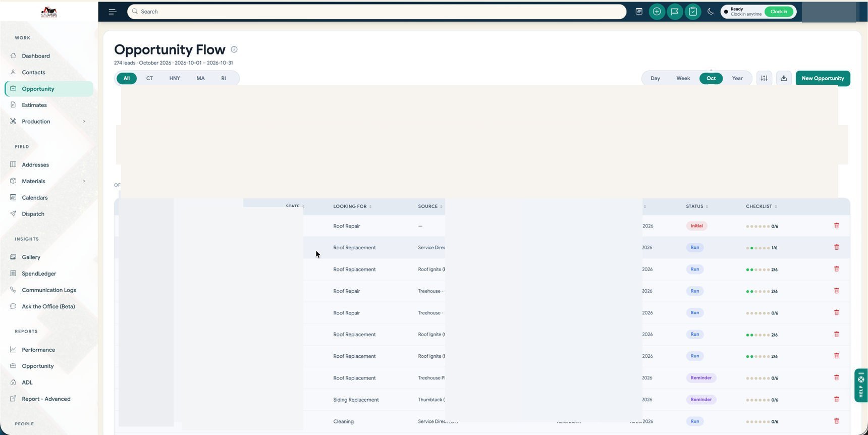Open the clipboard checklist icon

pos(693,12)
